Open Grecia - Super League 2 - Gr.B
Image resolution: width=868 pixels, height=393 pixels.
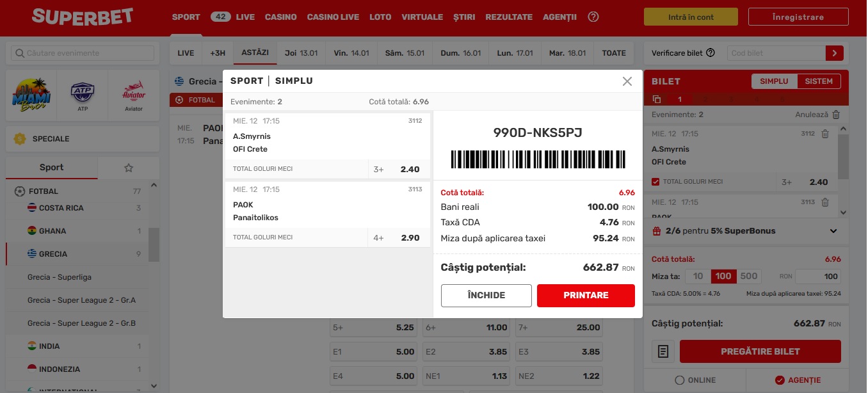click(x=77, y=323)
